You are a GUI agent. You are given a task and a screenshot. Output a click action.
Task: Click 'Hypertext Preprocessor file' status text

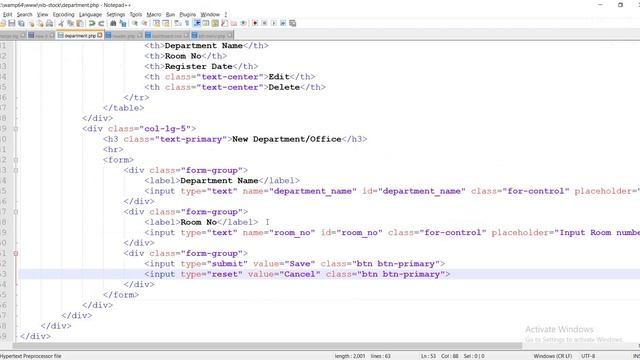pos(31,356)
